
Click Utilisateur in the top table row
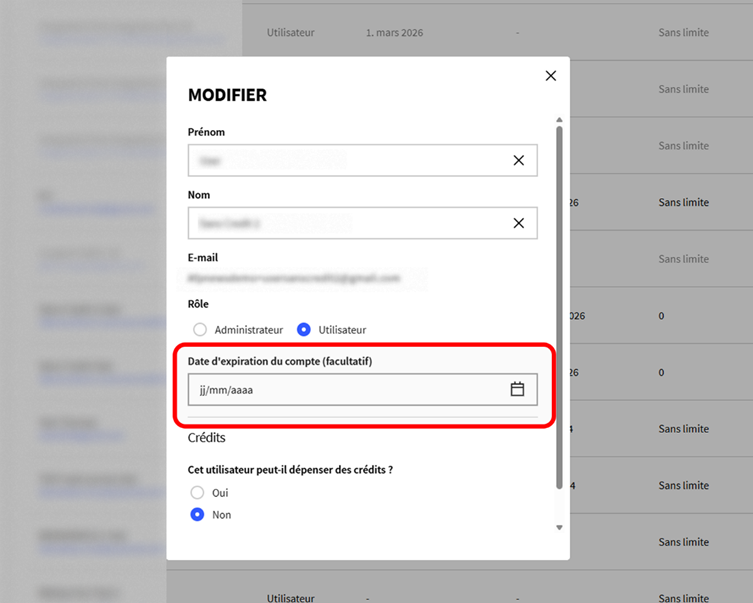(290, 33)
